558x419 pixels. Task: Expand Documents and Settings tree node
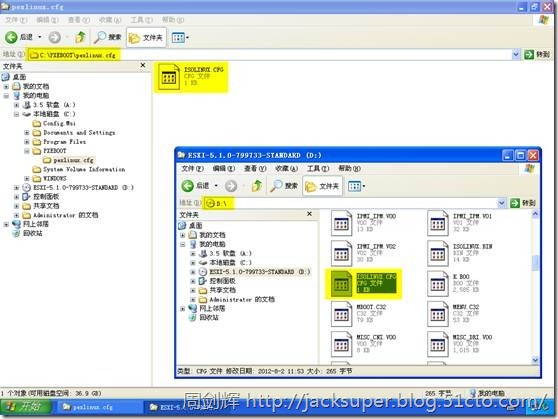tap(27, 133)
